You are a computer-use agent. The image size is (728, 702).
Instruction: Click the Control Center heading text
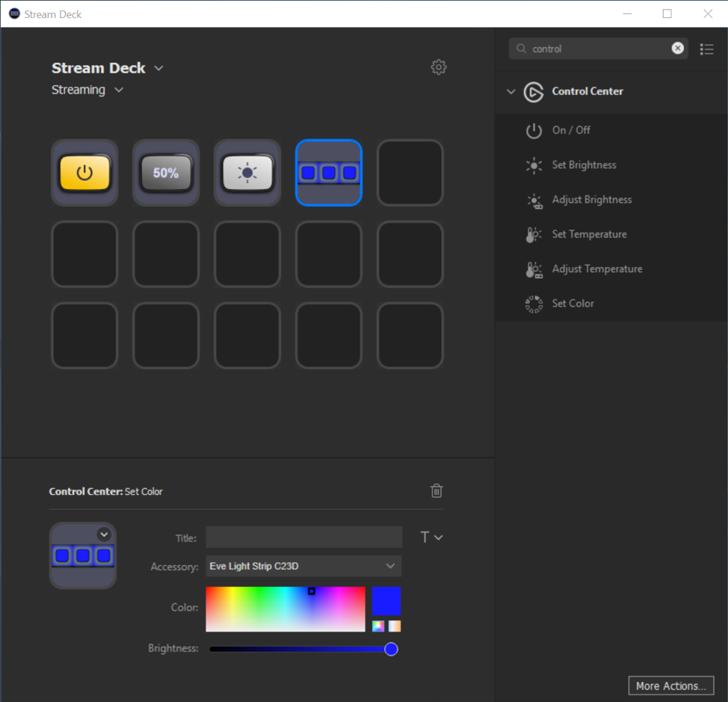pos(587,91)
